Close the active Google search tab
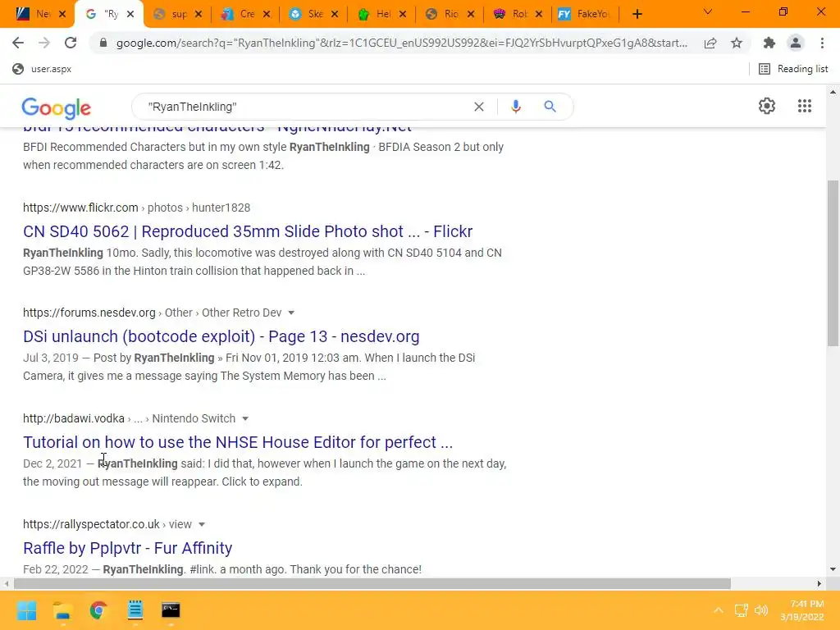 (130, 14)
